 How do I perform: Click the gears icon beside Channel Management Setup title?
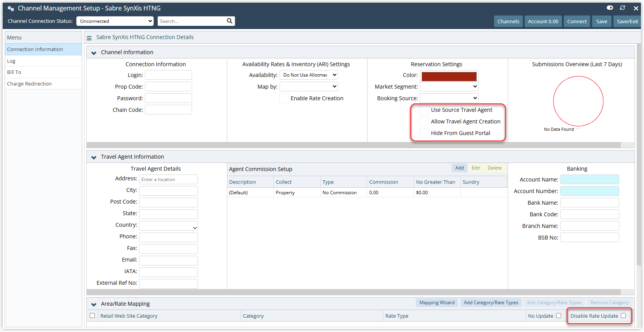[x=11, y=9]
